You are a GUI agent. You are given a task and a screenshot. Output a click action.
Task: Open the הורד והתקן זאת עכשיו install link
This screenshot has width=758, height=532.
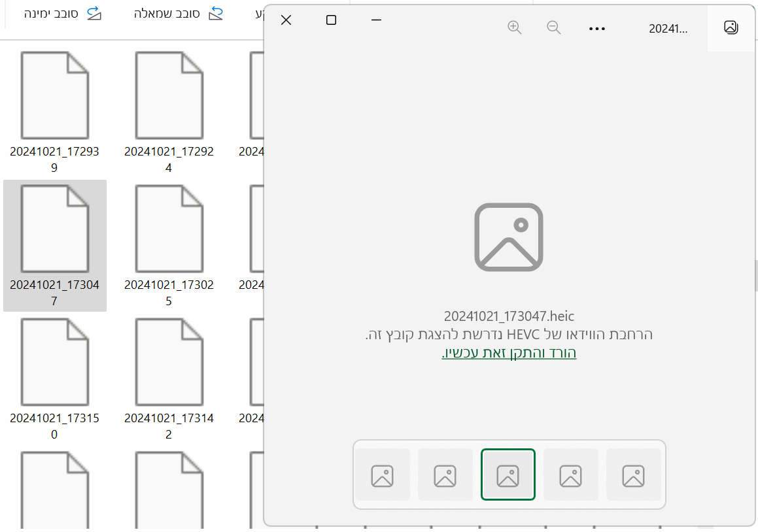[x=508, y=352]
